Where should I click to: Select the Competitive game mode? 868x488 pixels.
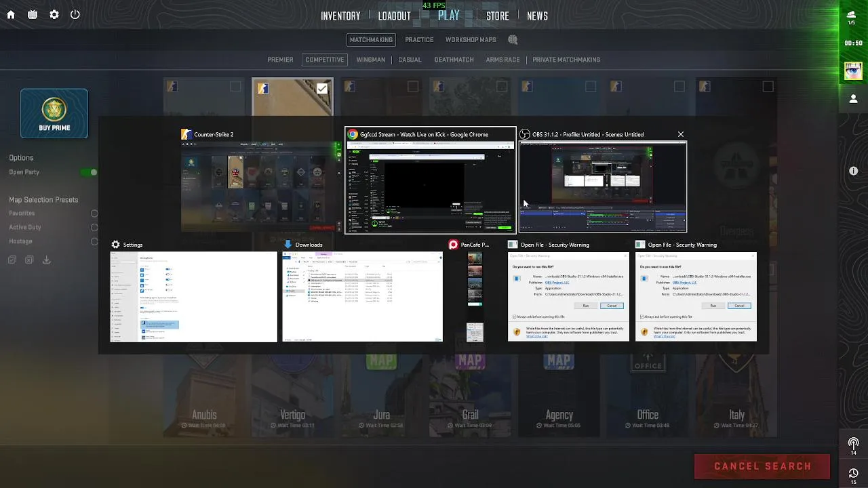(325, 60)
